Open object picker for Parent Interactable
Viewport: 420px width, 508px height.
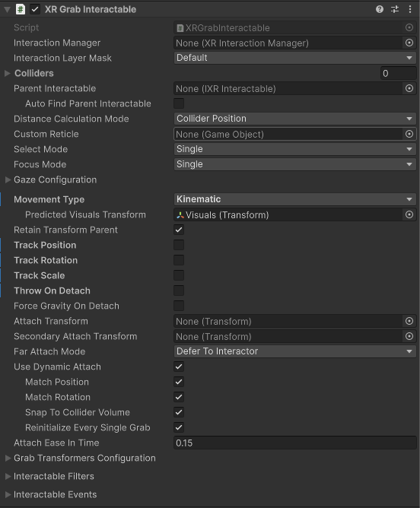point(409,88)
